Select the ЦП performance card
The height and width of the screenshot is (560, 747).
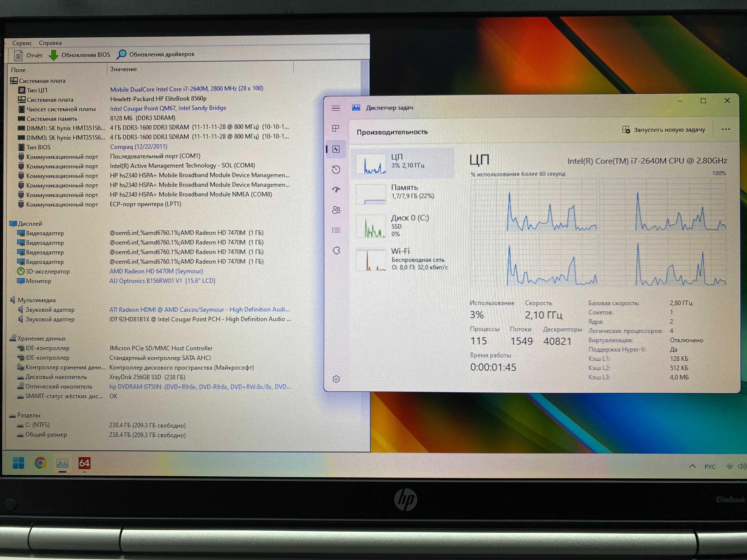403,163
